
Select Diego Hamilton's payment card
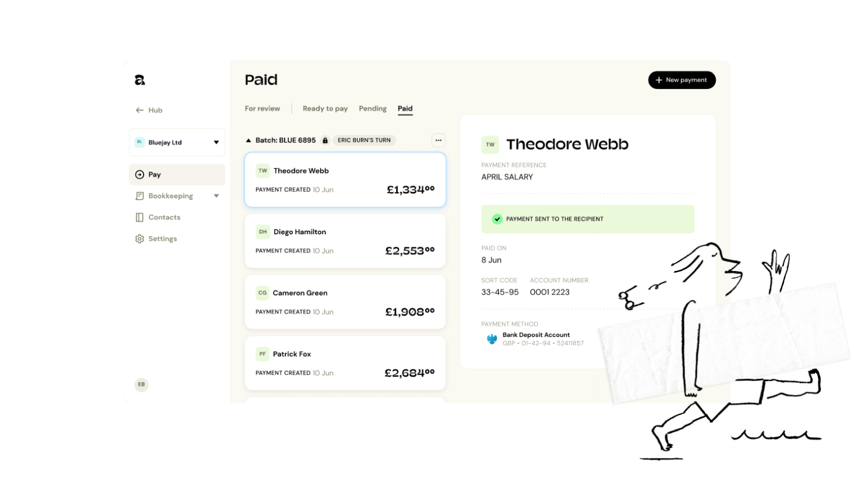[x=345, y=241]
